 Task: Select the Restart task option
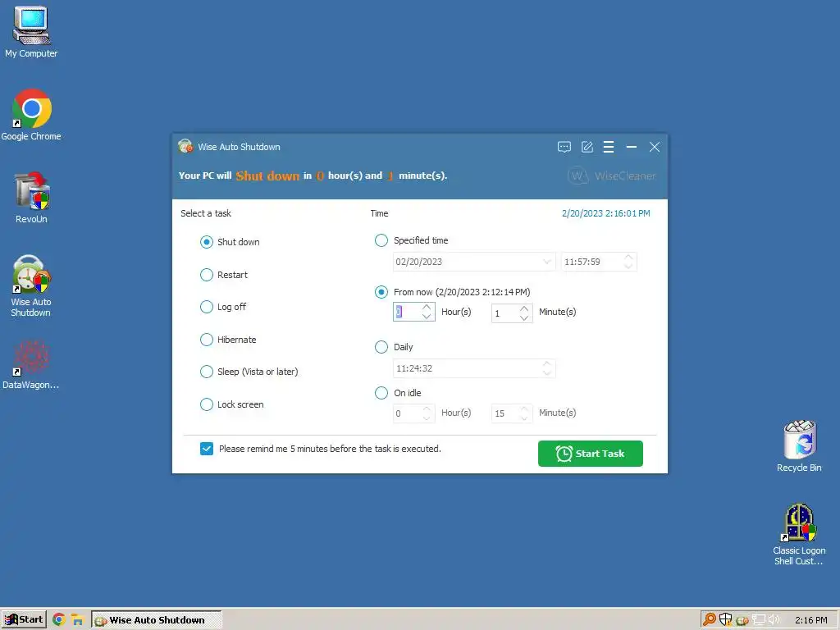click(x=224, y=275)
